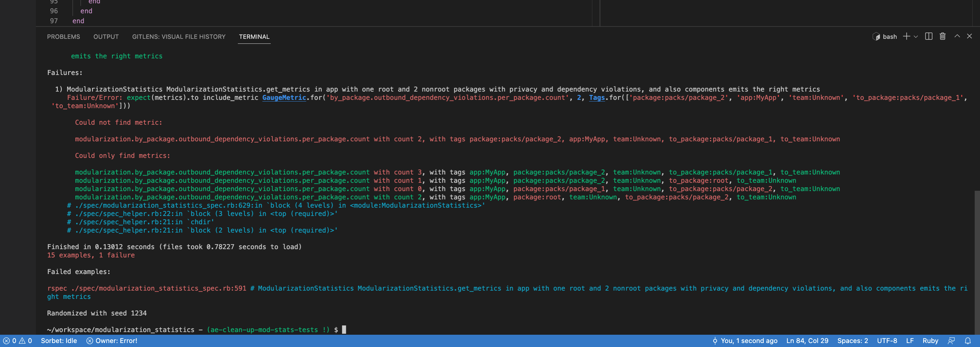Open the Problems panel tab
Screen dimensions: 980x347
(x=63, y=37)
